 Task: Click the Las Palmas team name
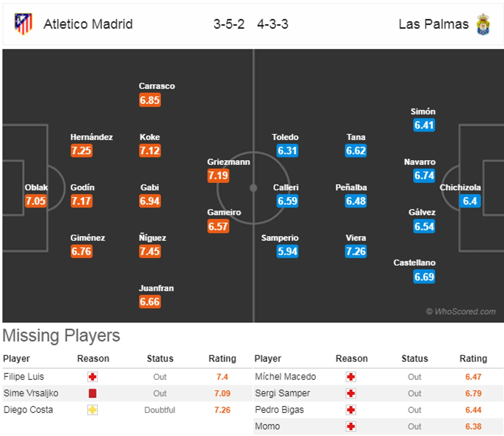point(434,24)
